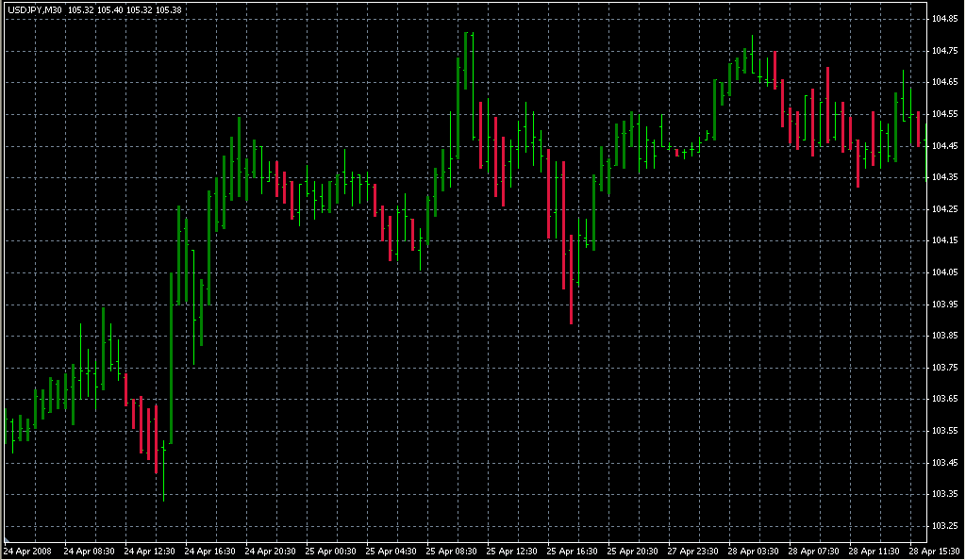Image resolution: width=966 pixels, height=560 pixels.
Task: Select the 103.95 price axis label
Action: coord(944,304)
